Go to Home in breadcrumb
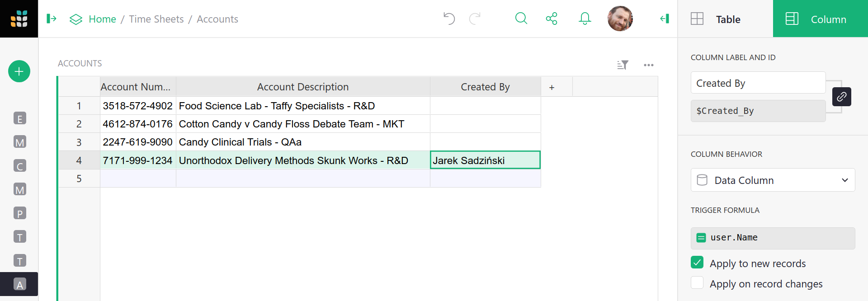This screenshot has width=868, height=301. pos(102,19)
